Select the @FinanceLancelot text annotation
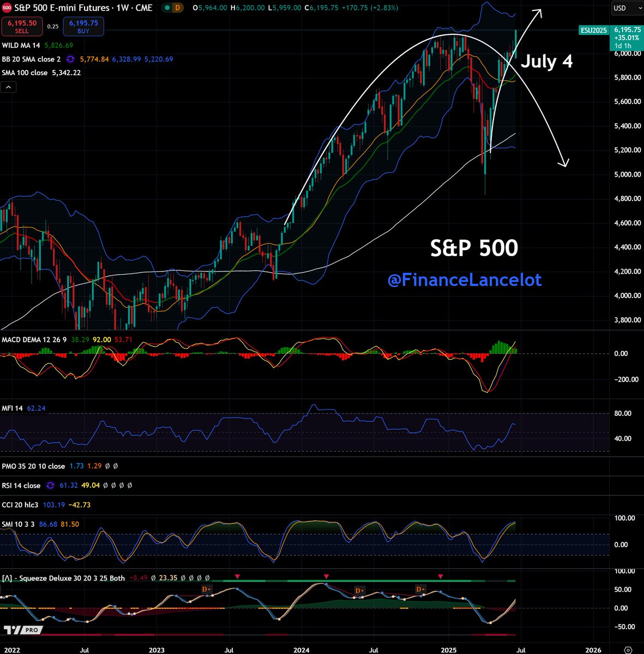This screenshot has width=644, height=654. tap(465, 280)
